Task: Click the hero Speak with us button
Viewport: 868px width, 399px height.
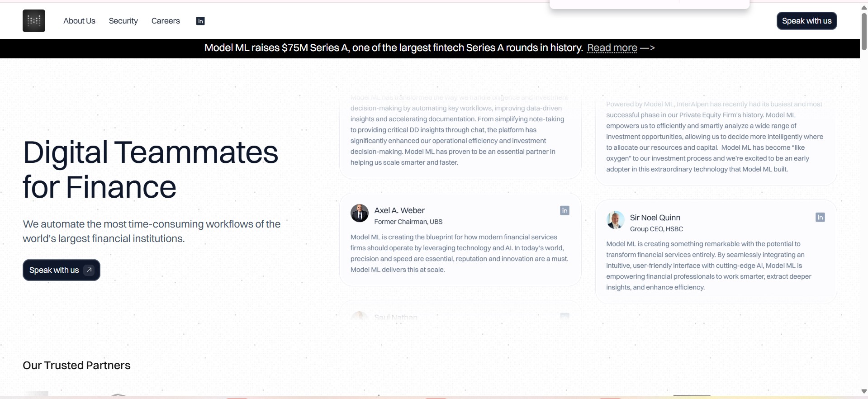Action: click(62, 270)
